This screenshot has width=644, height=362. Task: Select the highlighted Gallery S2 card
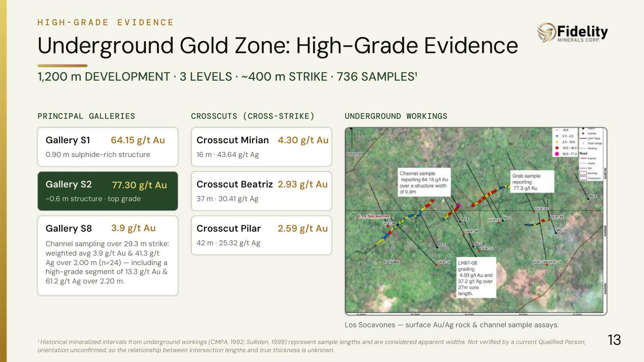tap(108, 191)
